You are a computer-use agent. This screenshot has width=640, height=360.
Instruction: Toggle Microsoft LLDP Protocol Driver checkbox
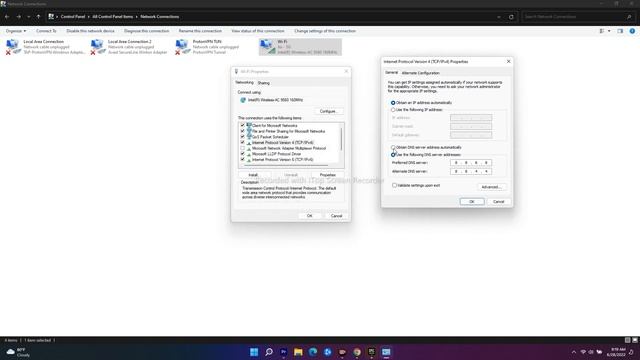tap(242, 154)
